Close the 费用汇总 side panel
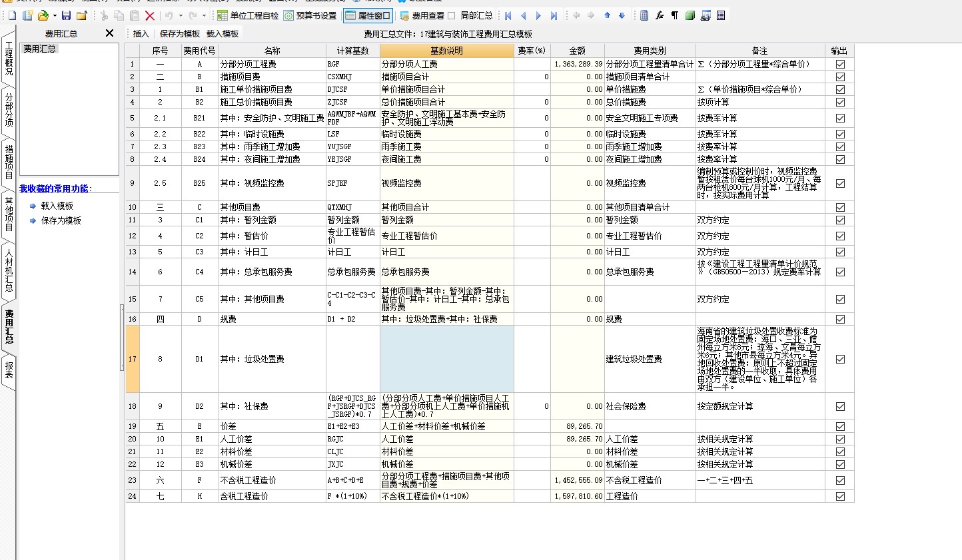Screen dimensions: 962x560 click(109, 33)
